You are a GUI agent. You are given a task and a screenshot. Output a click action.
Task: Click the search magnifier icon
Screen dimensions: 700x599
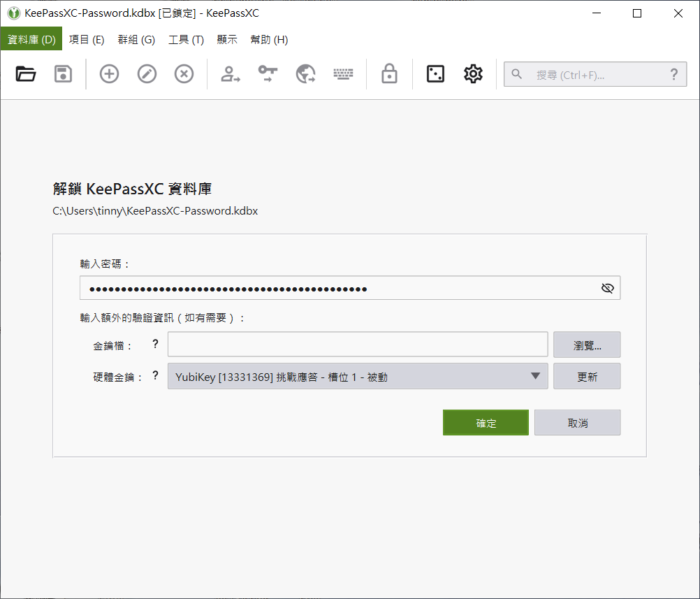pyautogui.click(x=516, y=74)
